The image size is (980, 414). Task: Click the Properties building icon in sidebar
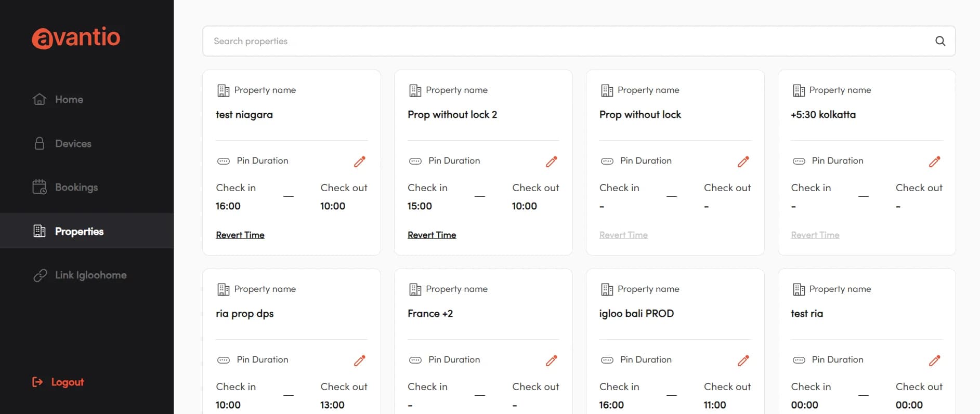[40, 231]
